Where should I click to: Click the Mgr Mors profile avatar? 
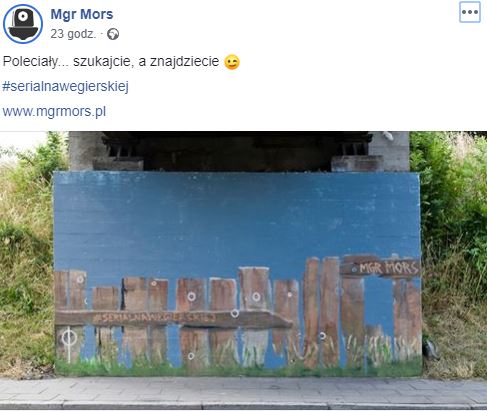click(x=23, y=24)
